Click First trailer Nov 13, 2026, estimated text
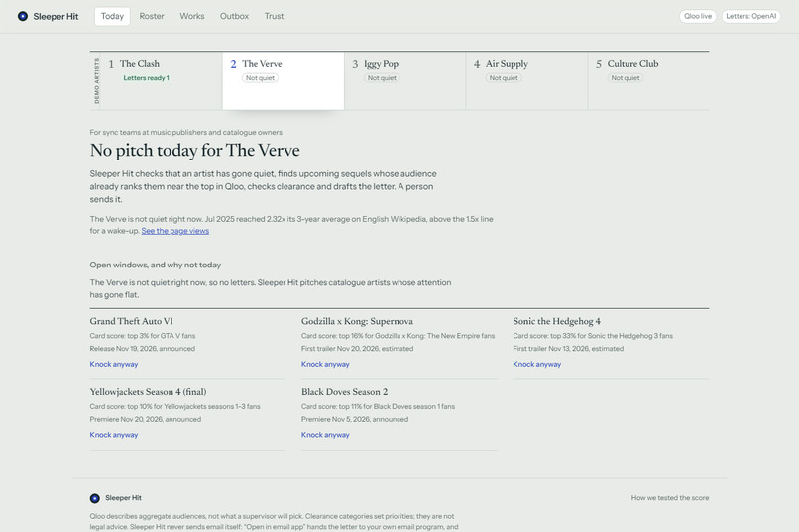Viewport: 799px width, 532px height. [568, 349]
